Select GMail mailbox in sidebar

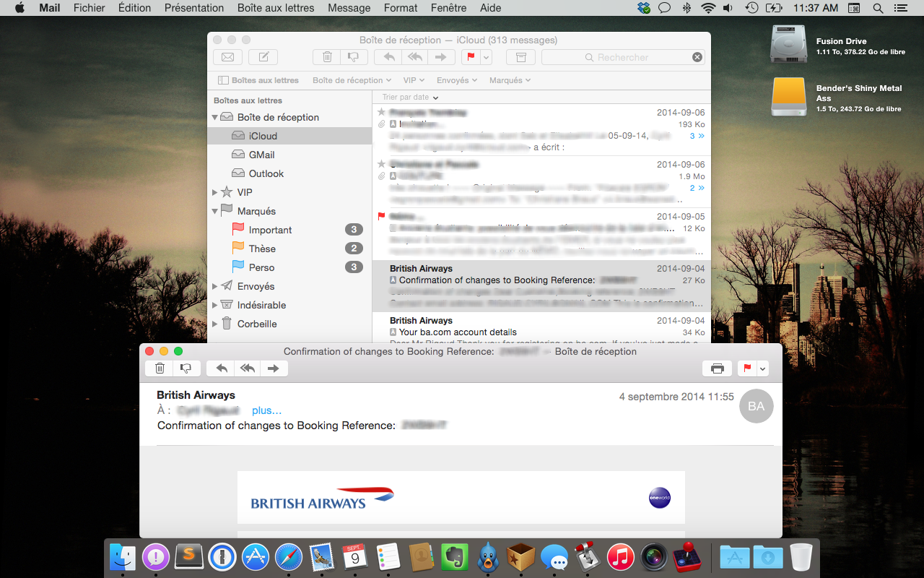point(289,155)
